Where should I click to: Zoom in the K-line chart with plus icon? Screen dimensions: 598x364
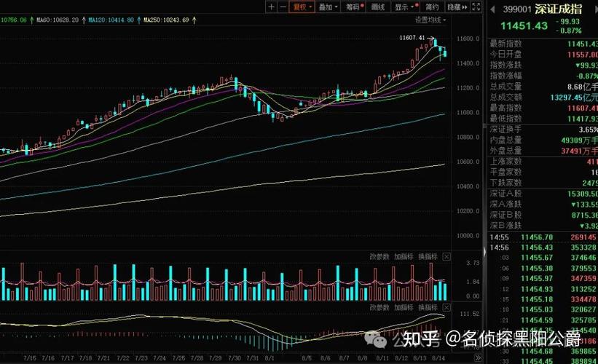coord(271,7)
